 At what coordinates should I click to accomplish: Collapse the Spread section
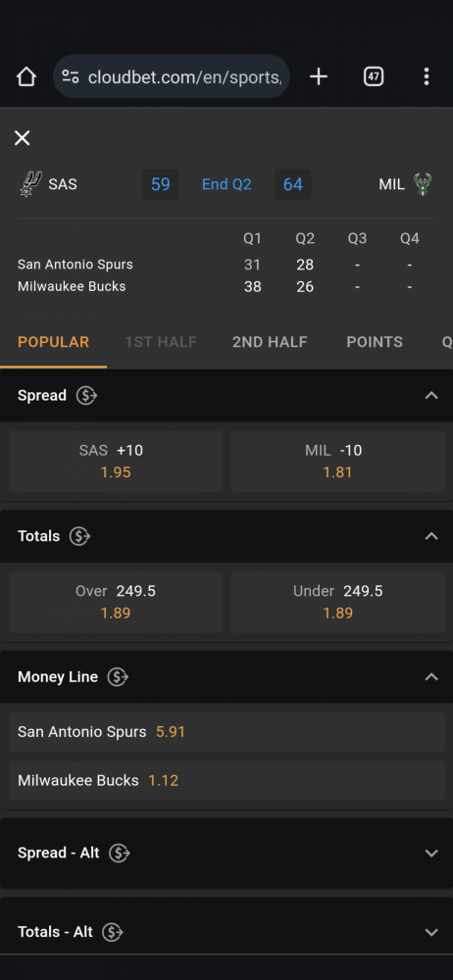(431, 396)
